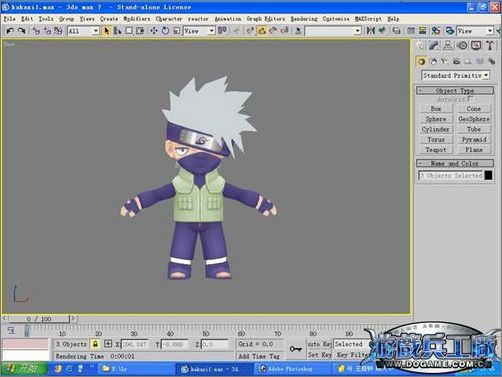Click the Mirror tool icon
The width and height of the screenshot is (502, 377).
370,31
